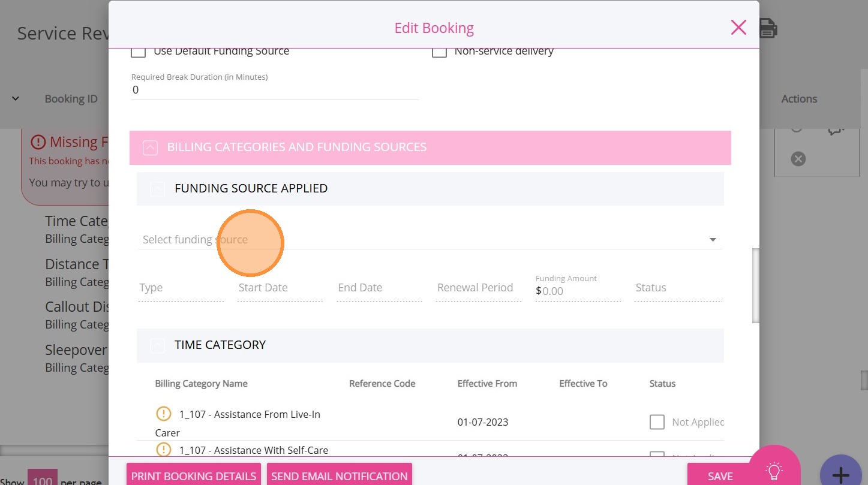Click the printer icon beside the dialog
The height and width of the screenshot is (485, 868).
click(768, 28)
